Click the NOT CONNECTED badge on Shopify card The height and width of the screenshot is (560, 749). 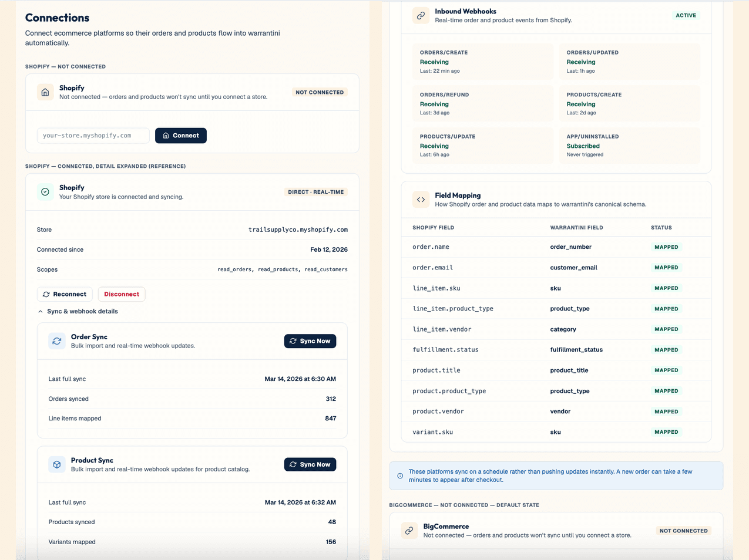pos(320,92)
